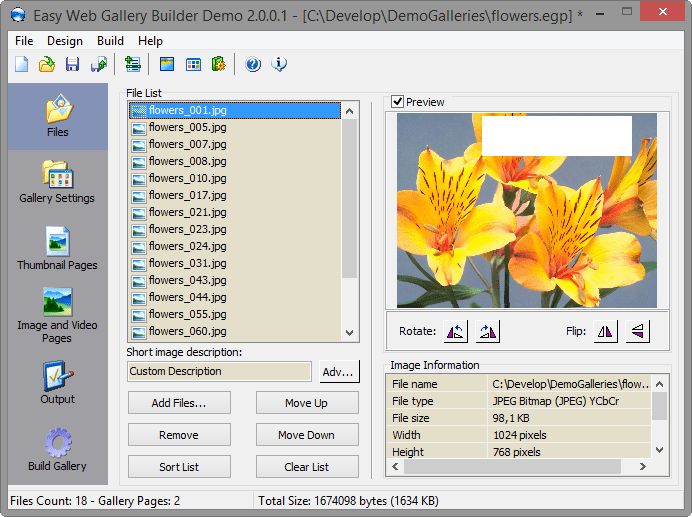Select flowers_023.jpg in the file list
Image resolution: width=692 pixels, height=517 pixels.
coord(235,230)
